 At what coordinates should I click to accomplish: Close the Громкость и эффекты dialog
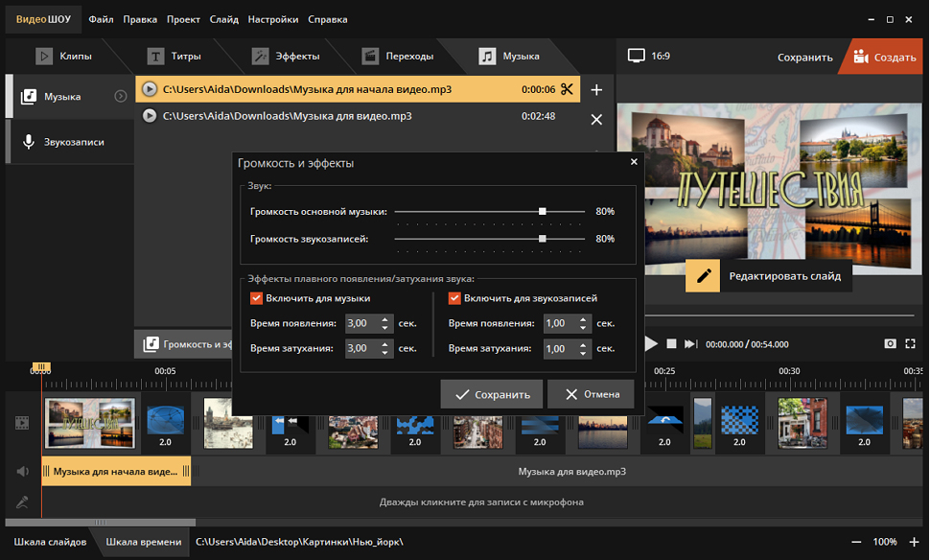pos(634,161)
